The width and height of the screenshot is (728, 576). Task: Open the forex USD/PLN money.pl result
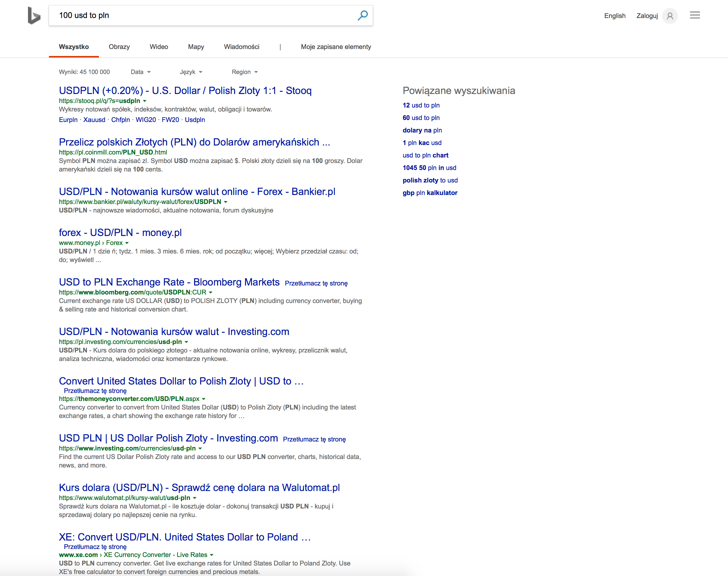click(120, 233)
